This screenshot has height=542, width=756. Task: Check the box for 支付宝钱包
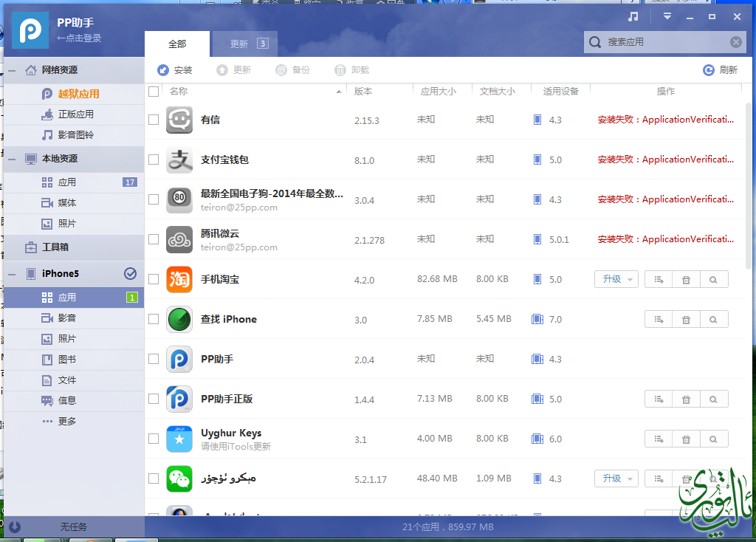click(x=154, y=159)
